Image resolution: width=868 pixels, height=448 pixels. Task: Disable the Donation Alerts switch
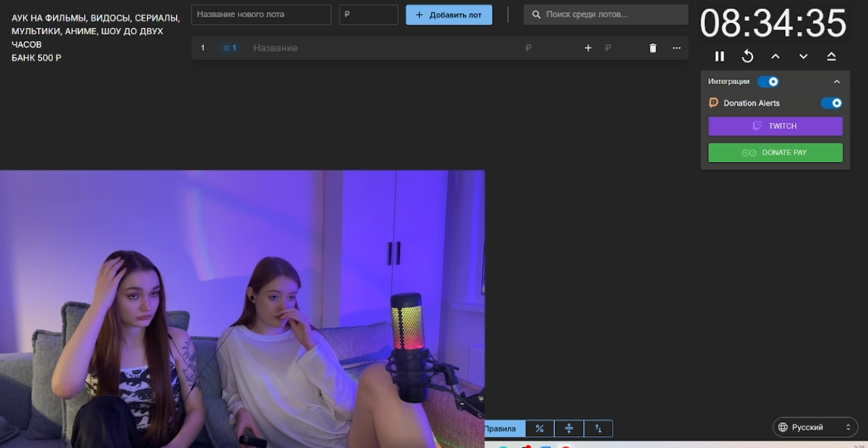point(831,103)
